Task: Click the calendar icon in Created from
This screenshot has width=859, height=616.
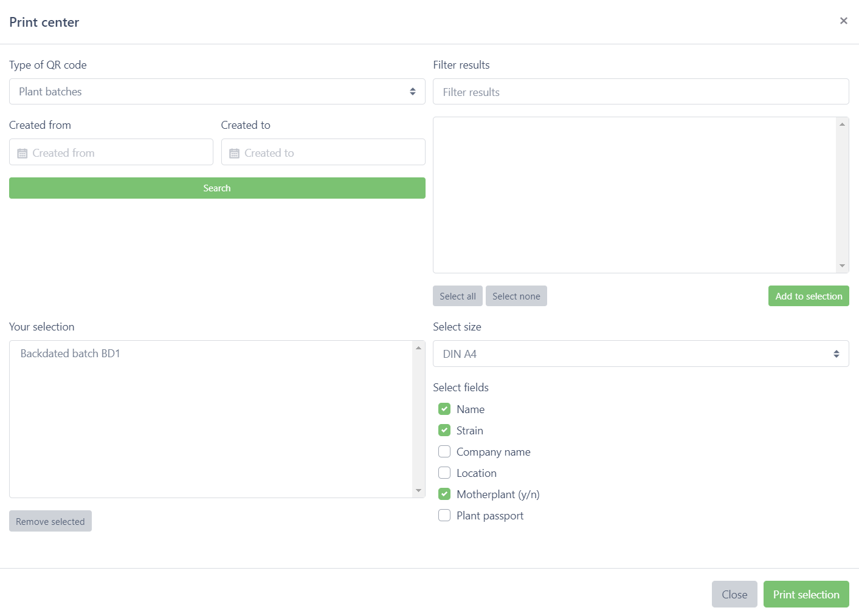Action: point(22,153)
